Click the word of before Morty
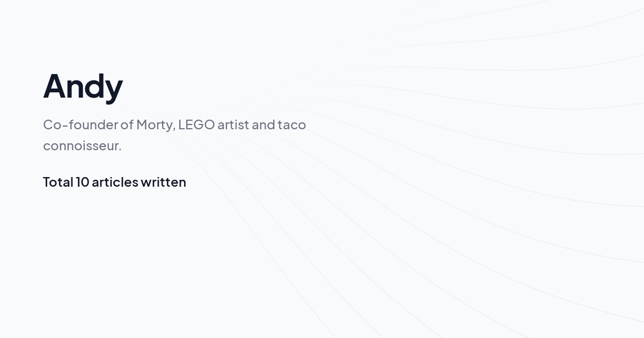 (127, 125)
